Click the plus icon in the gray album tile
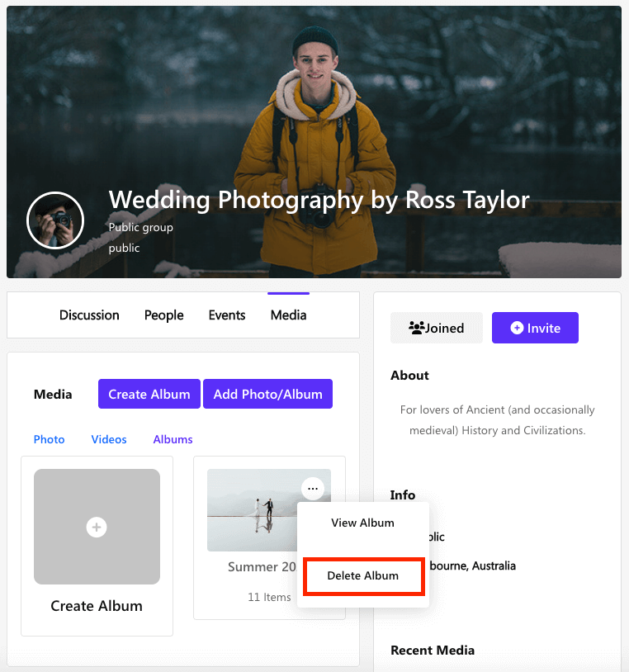The height and width of the screenshot is (672, 629). tap(97, 527)
